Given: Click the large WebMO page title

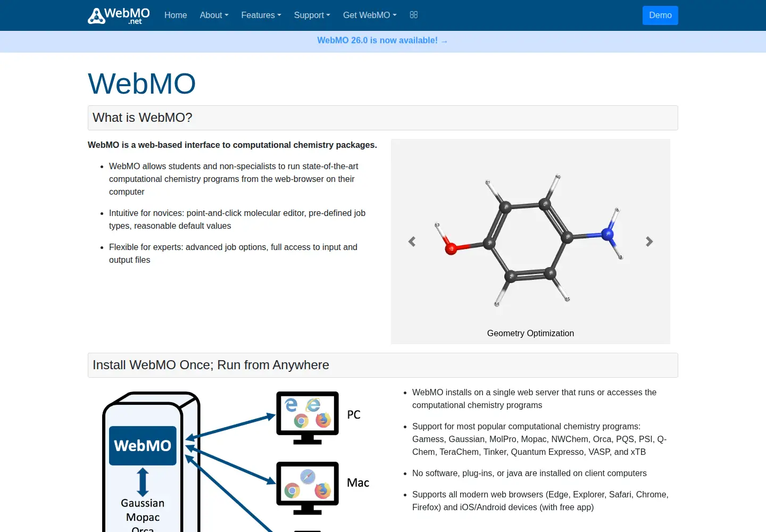Looking at the screenshot, I should coord(142,84).
